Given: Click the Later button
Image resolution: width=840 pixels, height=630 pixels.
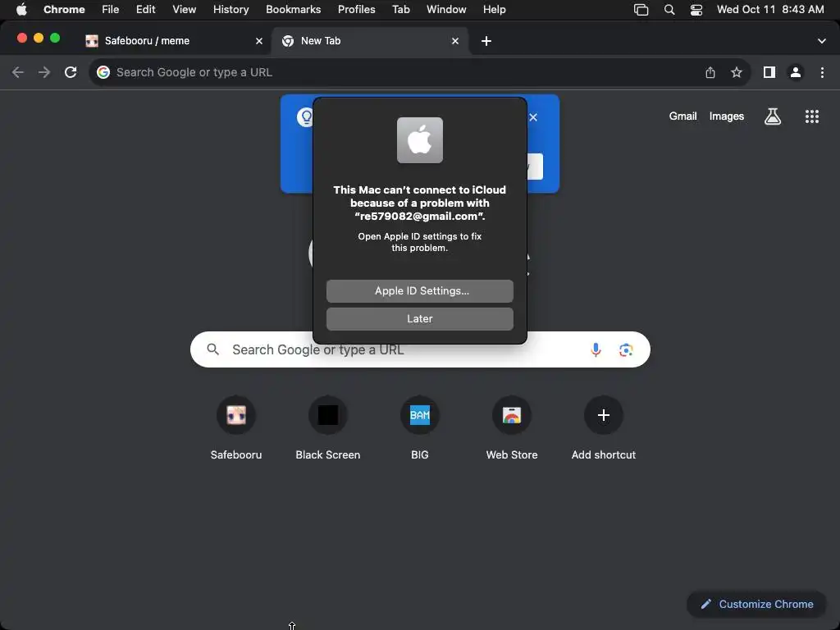Looking at the screenshot, I should (x=419, y=319).
